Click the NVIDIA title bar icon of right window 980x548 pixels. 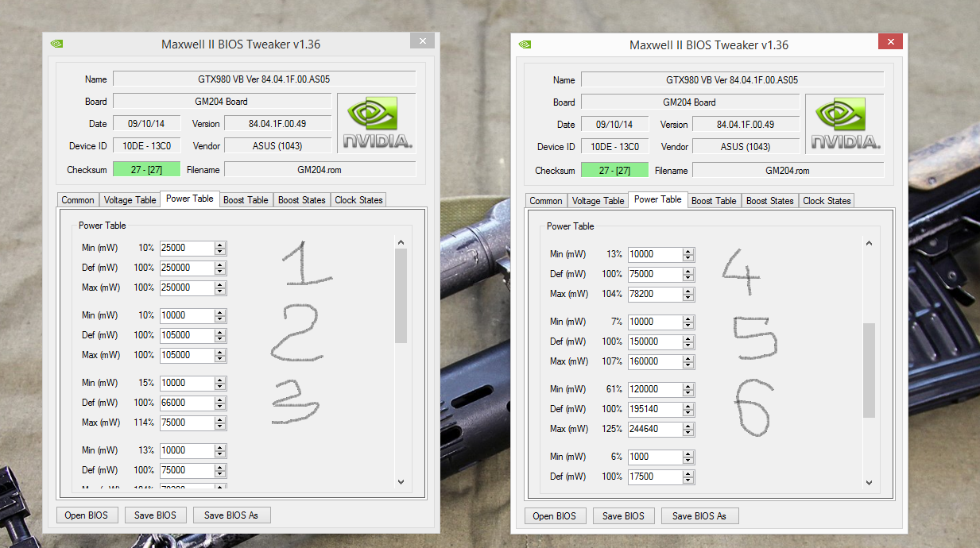524,45
